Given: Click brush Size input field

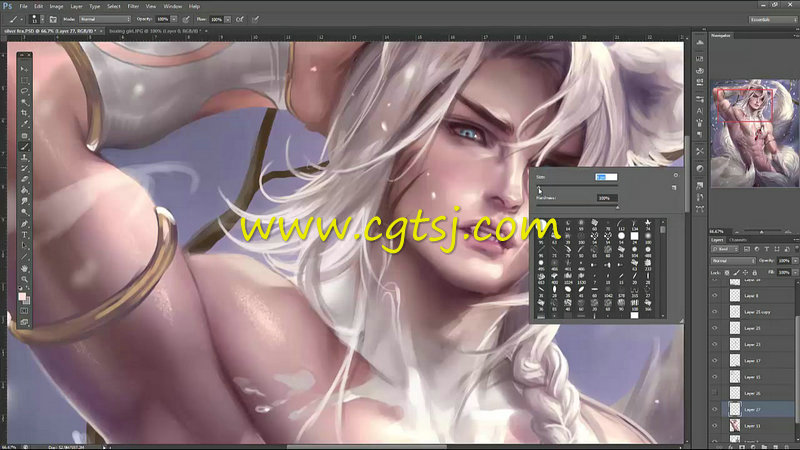Looking at the screenshot, I should (x=606, y=177).
